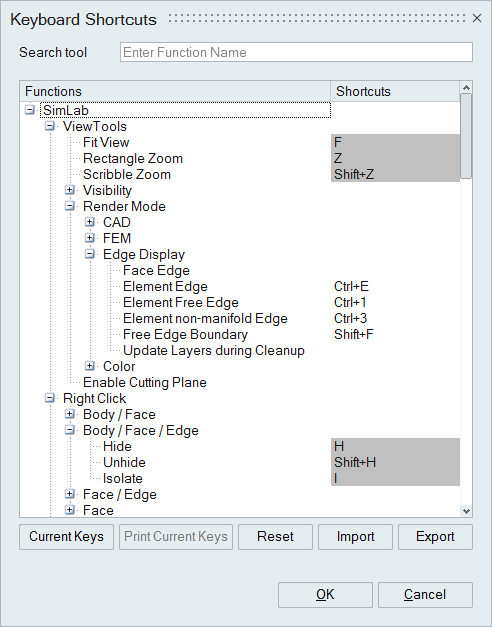The width and height of the screenshot is (492, 627).
Task: Expand the Body / Face node
Action: [x=70, y=414]
